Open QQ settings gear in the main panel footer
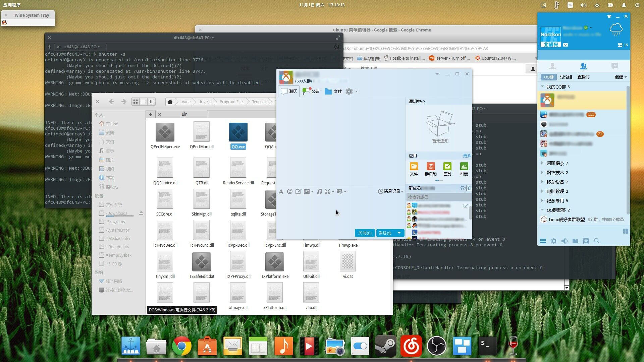 tap(554, 241)
